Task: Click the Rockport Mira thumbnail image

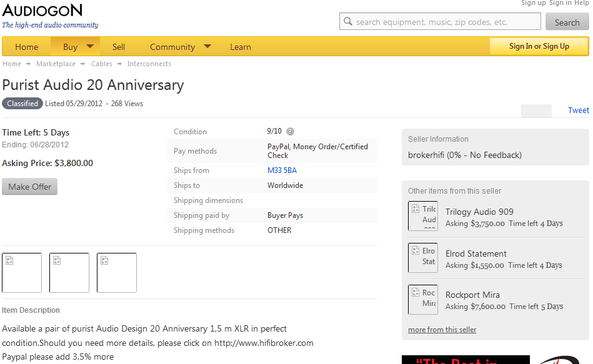Action: [423, 300]
